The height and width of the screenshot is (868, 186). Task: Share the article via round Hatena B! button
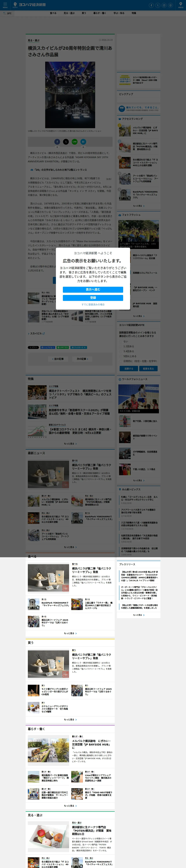(83, 142)
